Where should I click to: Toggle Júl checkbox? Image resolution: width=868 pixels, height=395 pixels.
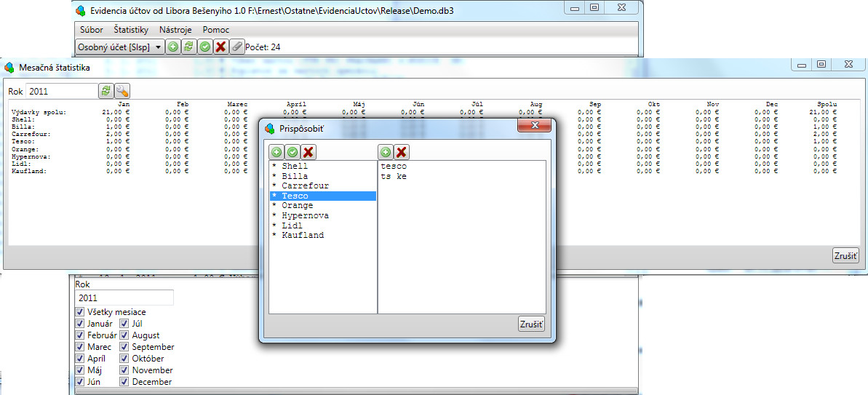click(124, 323)
